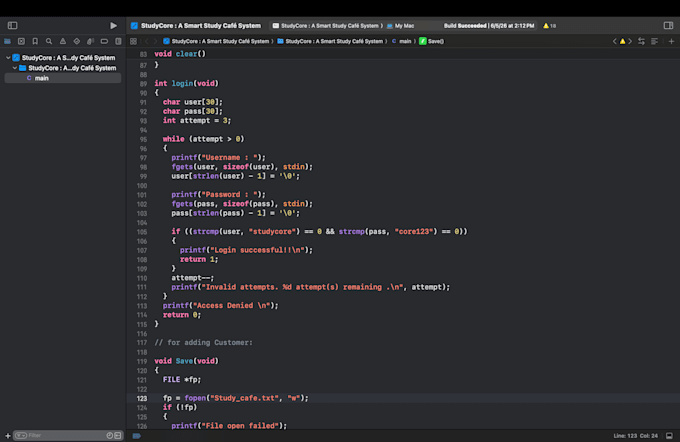Go forward in editor history
Screen dimensions: 680x442
pos(155,41)
